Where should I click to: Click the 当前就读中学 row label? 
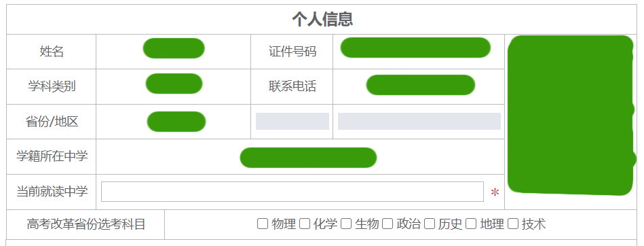[52, 191]
